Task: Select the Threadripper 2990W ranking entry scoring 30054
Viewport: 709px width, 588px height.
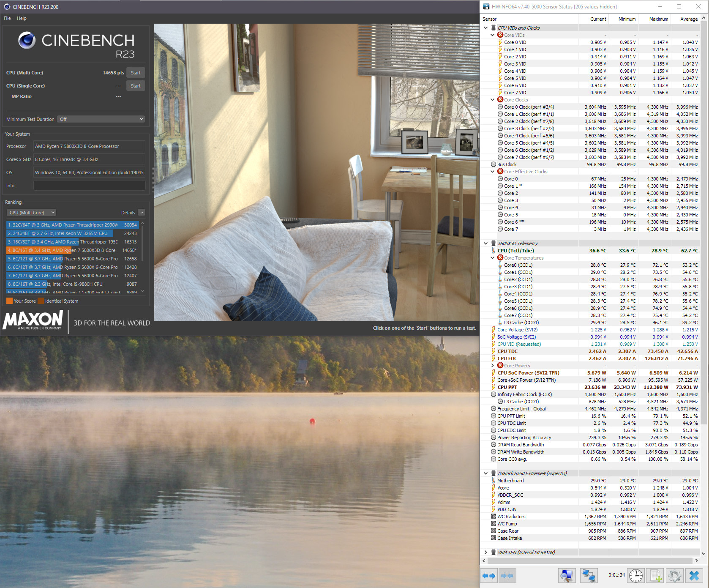Action: pos(73,225)
